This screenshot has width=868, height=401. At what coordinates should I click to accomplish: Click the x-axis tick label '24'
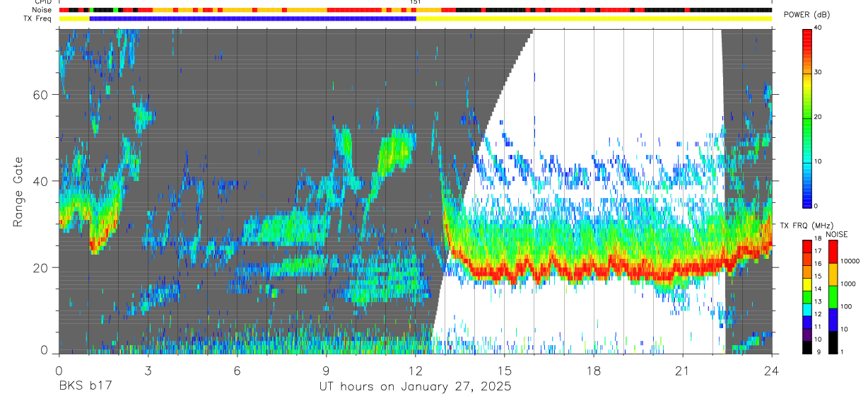[772, 370]
